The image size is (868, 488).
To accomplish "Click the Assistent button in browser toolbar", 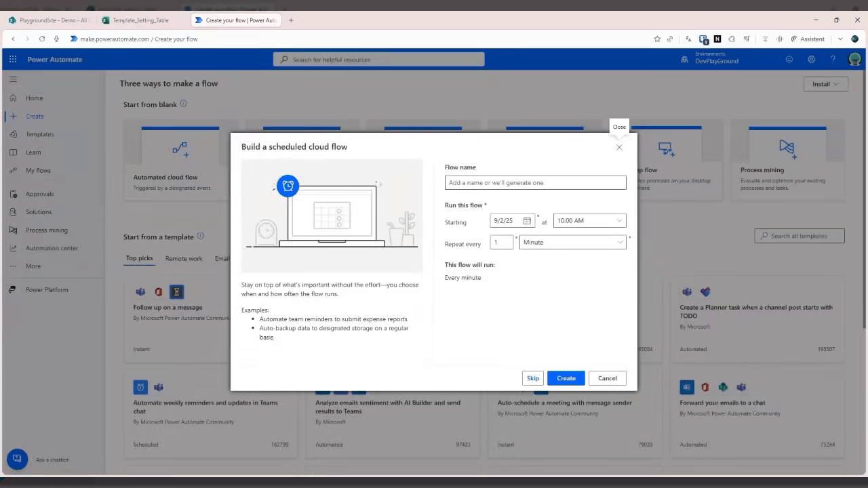I will click(x=808, y=39).
